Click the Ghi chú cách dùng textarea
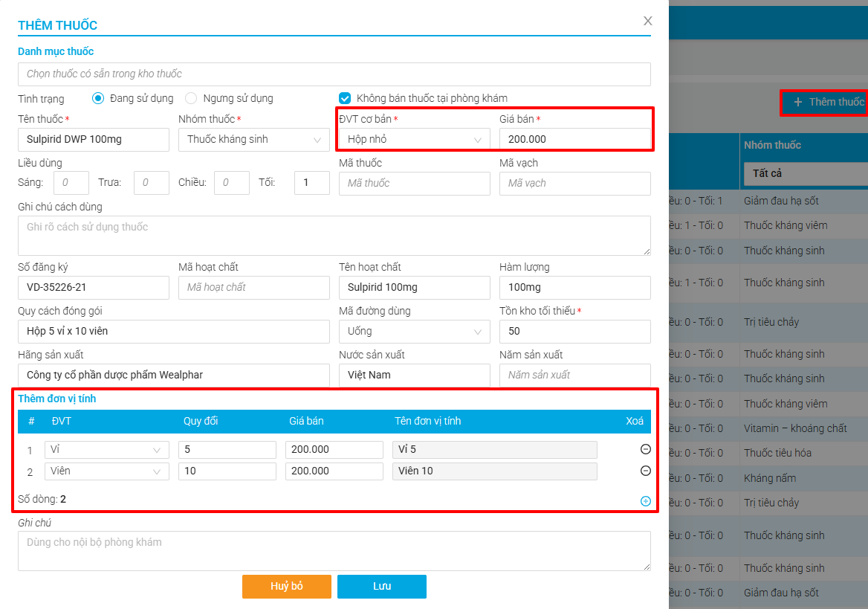The width and height of the screenshot is (868, 609). [x=334, y=236]
